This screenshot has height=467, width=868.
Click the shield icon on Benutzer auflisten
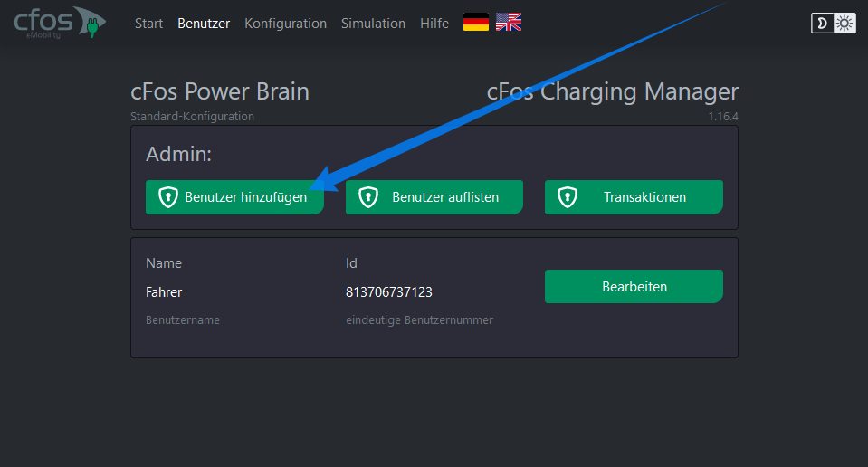367,197
